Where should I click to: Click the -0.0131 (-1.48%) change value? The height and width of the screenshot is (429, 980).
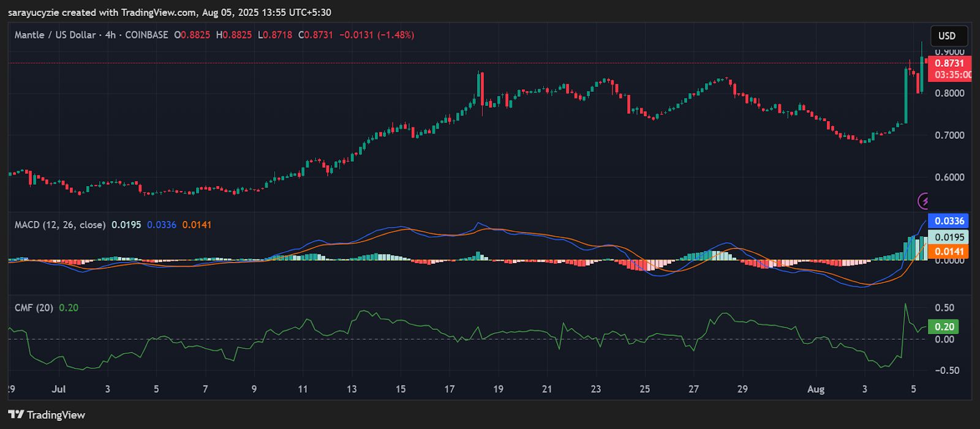377,35
